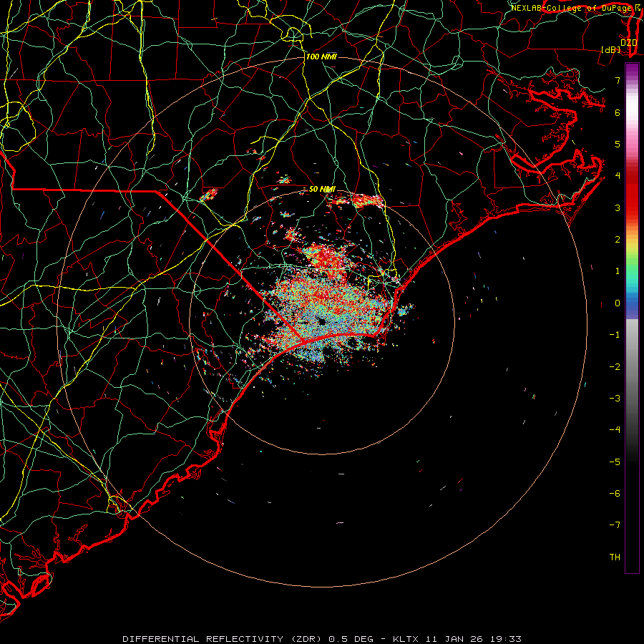Select the "-1" value on the dB scale
Screen dimensions: 644x644
pos(615,335)
